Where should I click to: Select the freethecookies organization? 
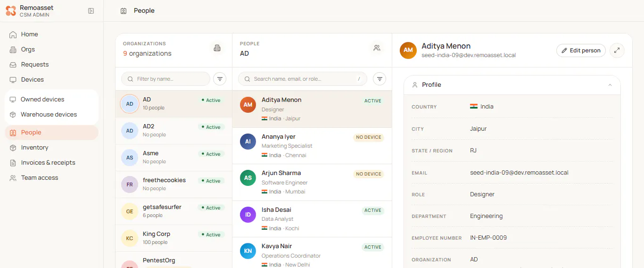point(173,184)
